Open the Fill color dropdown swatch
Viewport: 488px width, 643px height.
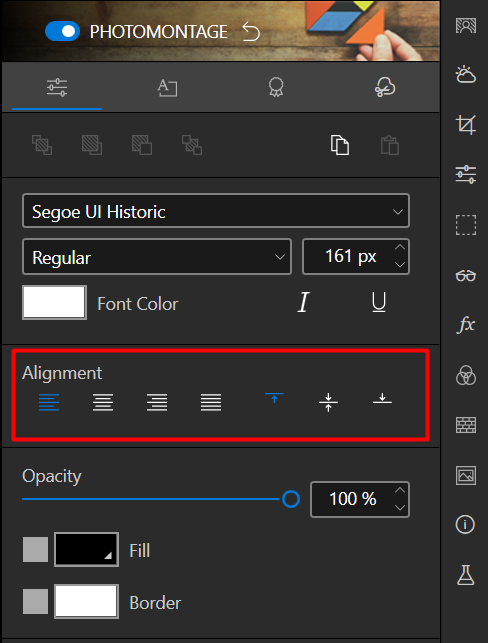click(x=87, y=550)
